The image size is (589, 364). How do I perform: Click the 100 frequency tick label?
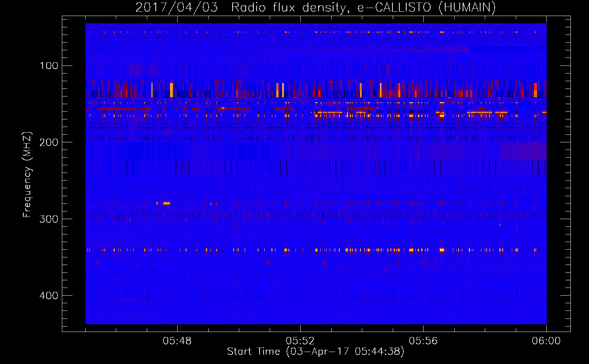49,66
